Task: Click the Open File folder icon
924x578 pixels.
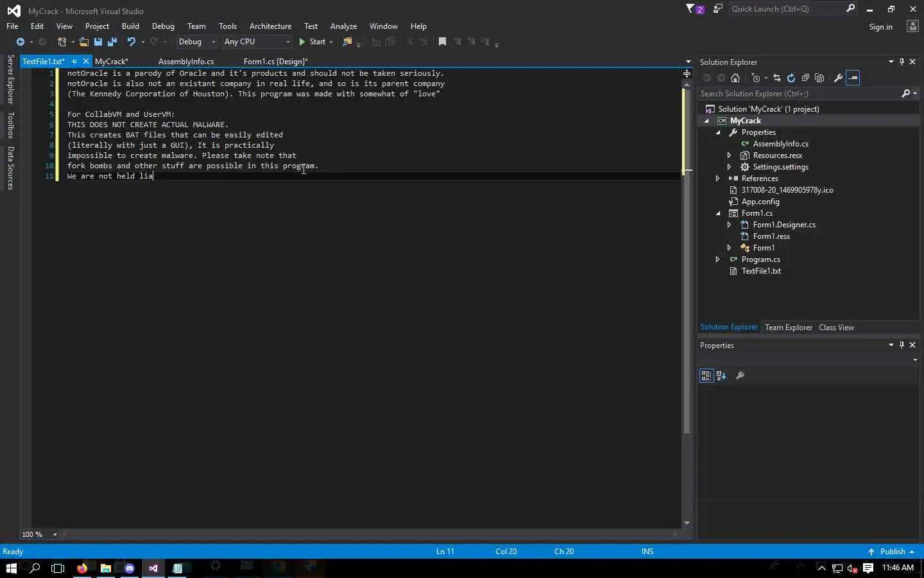Action: coord(83,42)
